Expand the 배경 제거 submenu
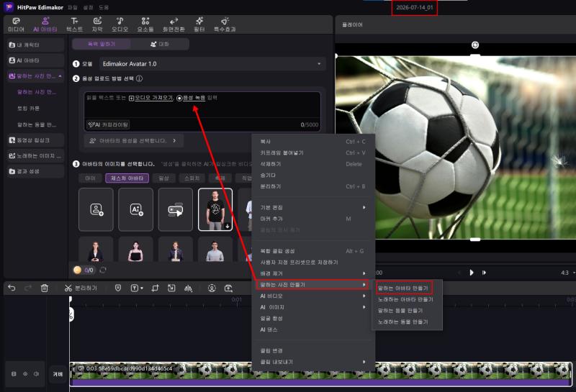The image size is (576, 392). tap(313, 273)
